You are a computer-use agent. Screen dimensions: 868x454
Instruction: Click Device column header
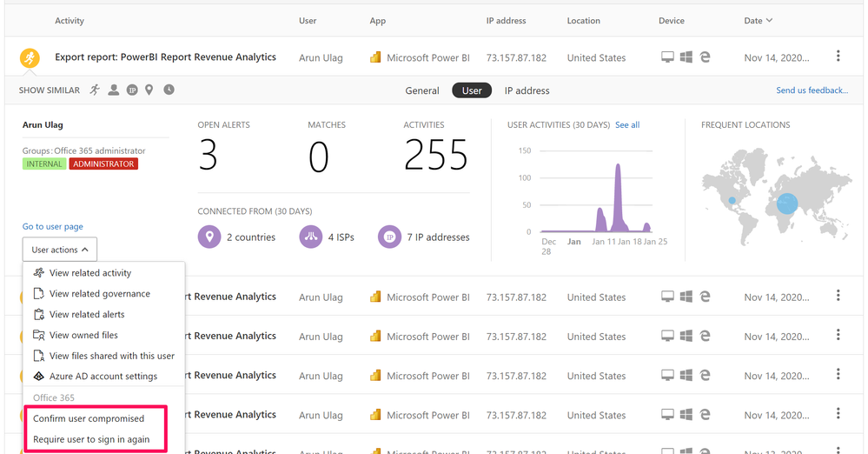tap(672, 21)
